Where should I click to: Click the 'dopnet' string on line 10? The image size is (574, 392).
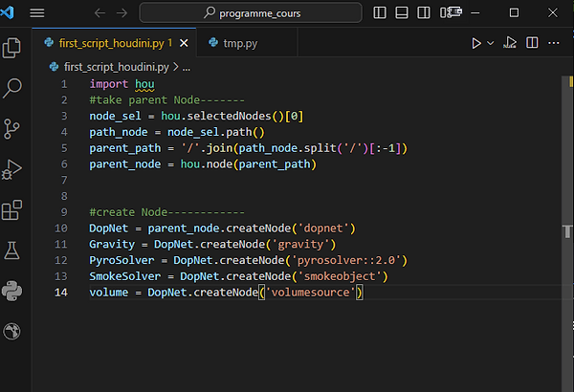[323, 229]
